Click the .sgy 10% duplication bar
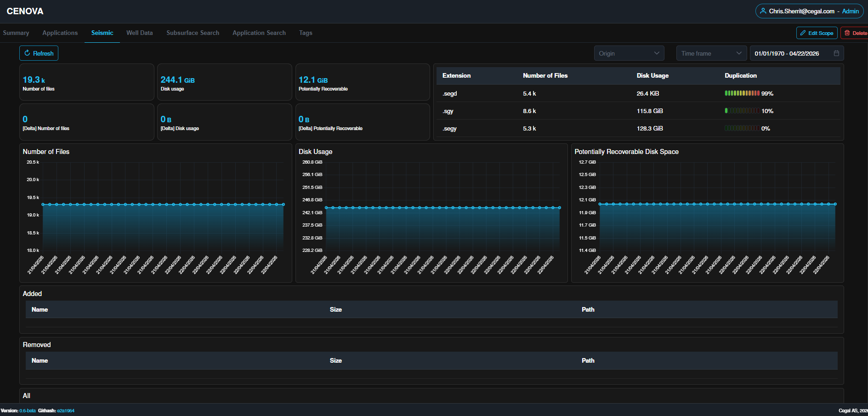The height and width of the screenshot is (416, 868). [x=742, y=111]
